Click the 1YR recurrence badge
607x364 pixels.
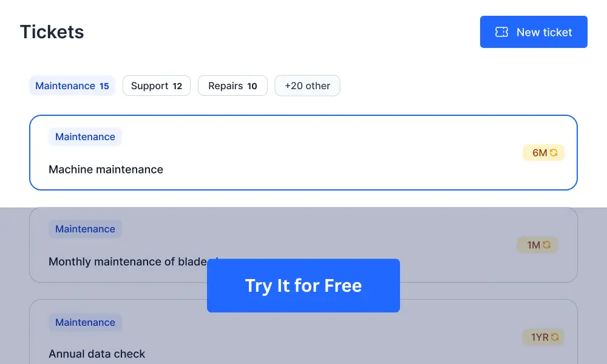click(x=543, y=337)
